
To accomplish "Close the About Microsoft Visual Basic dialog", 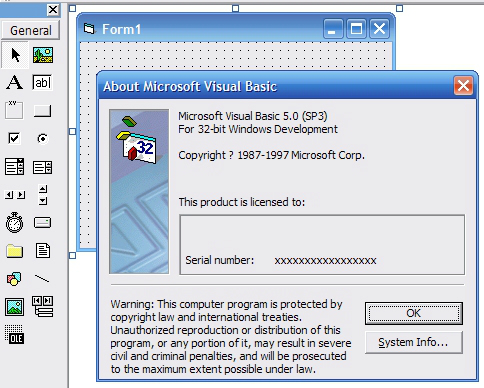I will click(x=463, y=86).
